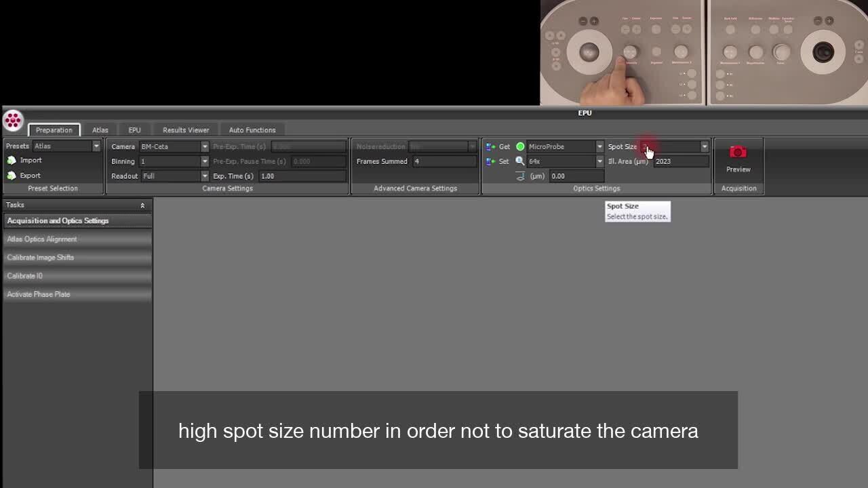Collapse the Tasks panel
The image size is (868, 488).
142,205
